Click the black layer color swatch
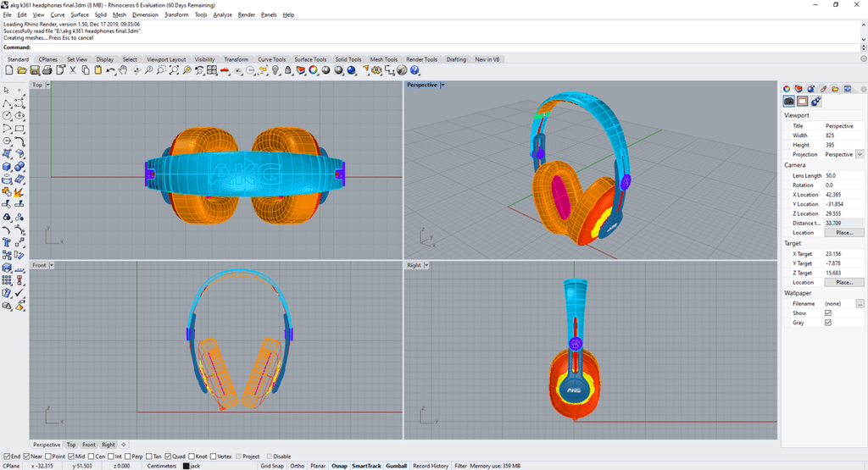The width and height of the screenshot is (868, 470). tap(186, 466)
